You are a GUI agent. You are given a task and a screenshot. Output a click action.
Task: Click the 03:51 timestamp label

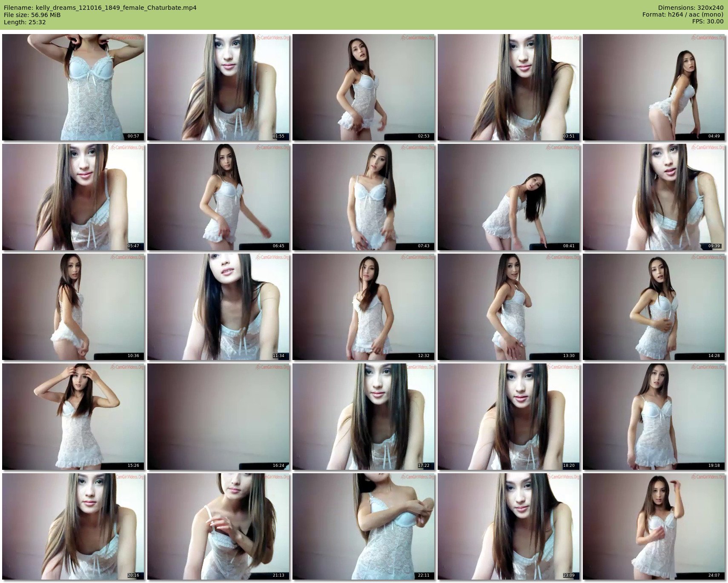[x=569, y=136]
